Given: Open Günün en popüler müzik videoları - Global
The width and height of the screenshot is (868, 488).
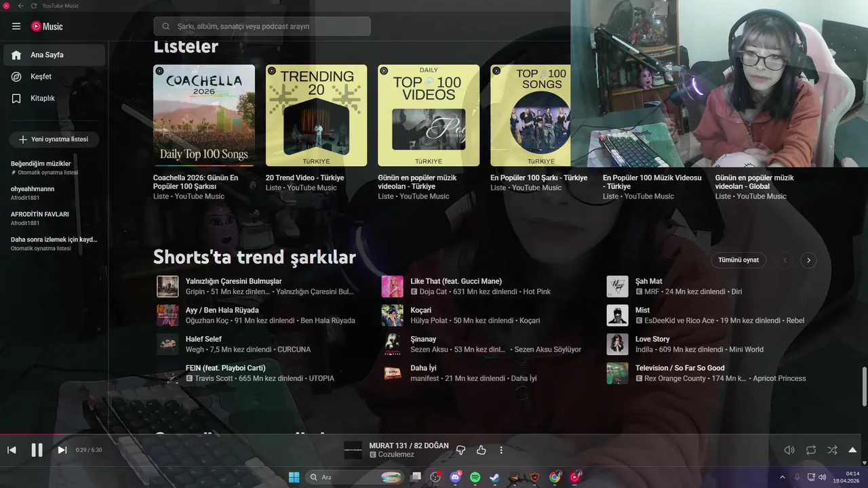Looking at the screenshot, I should [754, 182].
